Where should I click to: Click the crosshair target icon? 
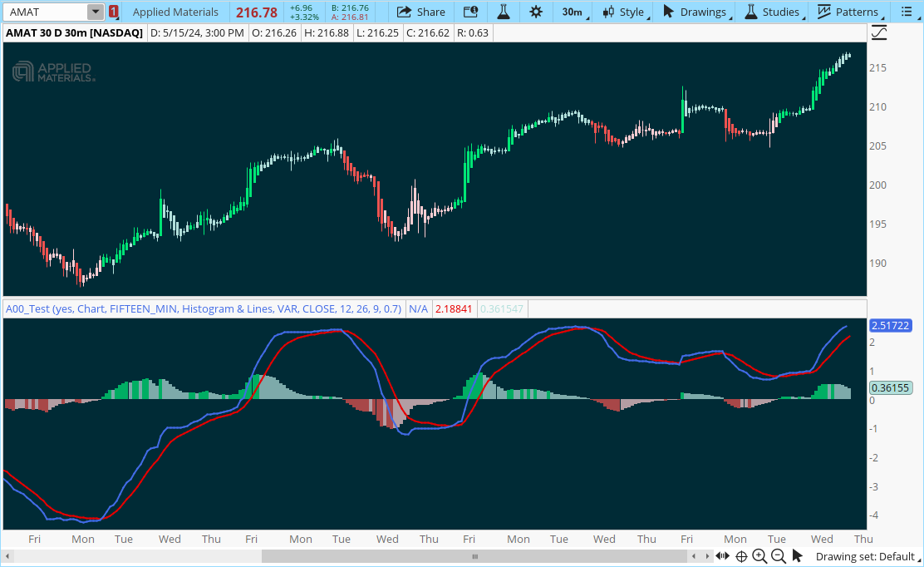pyautogui.click(x=741, y=556)
